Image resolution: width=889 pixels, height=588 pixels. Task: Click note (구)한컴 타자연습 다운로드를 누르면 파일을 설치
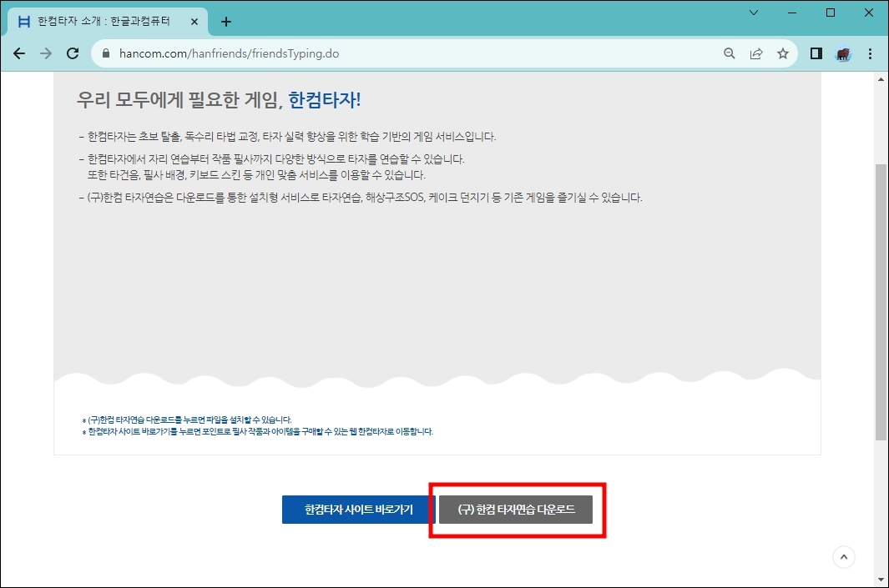pyautogui.click(x=187, y=420)
